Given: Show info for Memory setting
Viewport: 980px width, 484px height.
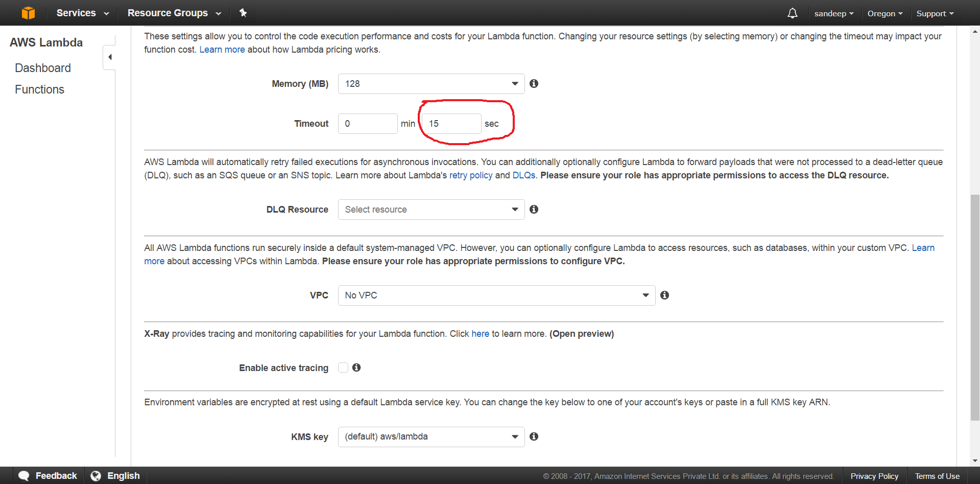Looking at the screenshot, I should click(534, 83).
